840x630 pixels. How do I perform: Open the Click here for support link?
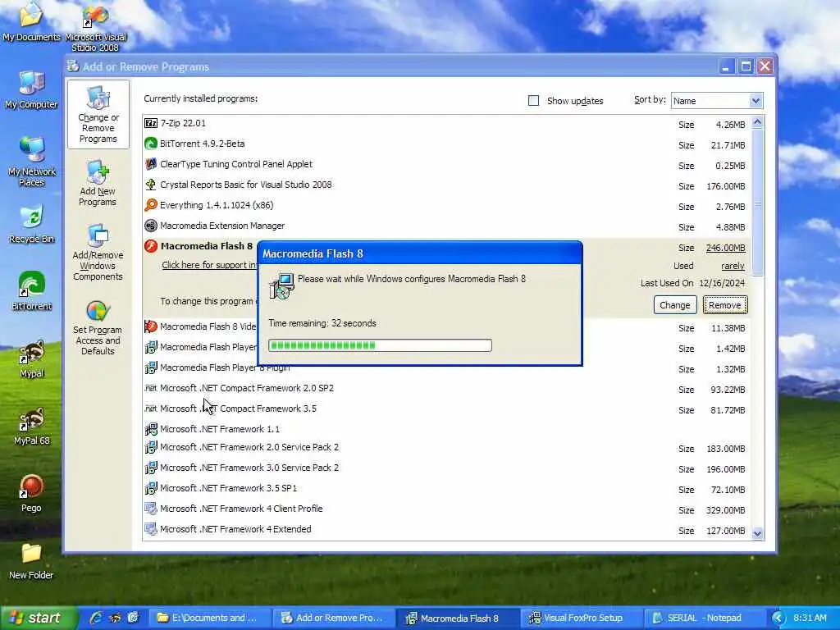209,265
